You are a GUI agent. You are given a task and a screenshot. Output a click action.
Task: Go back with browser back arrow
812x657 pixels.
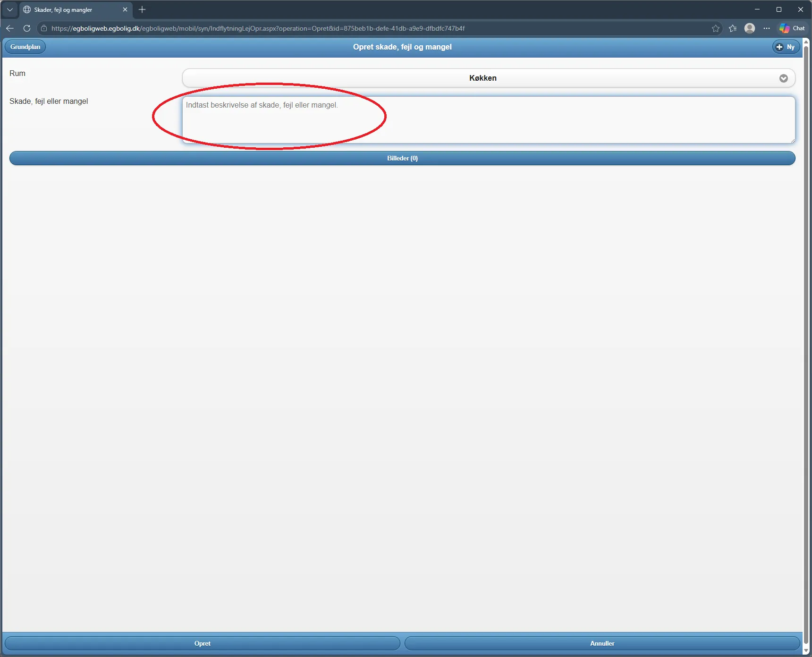pos(10,28)
